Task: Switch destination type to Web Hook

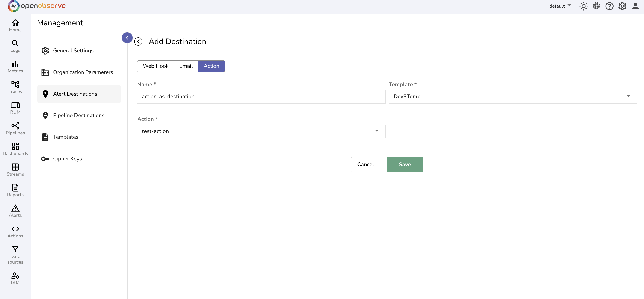Action: pos(156,66)
